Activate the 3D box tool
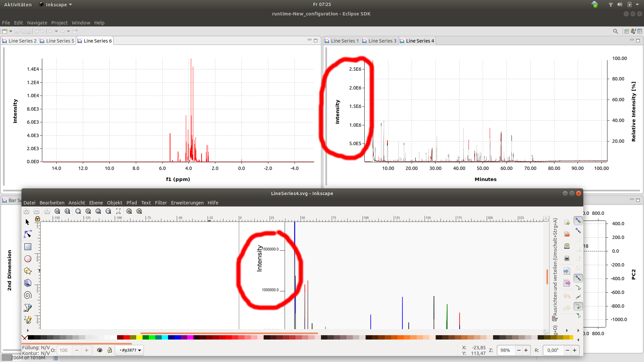This screenshot has width=644, height=362. pyautogui.click(x=28, y=283)
